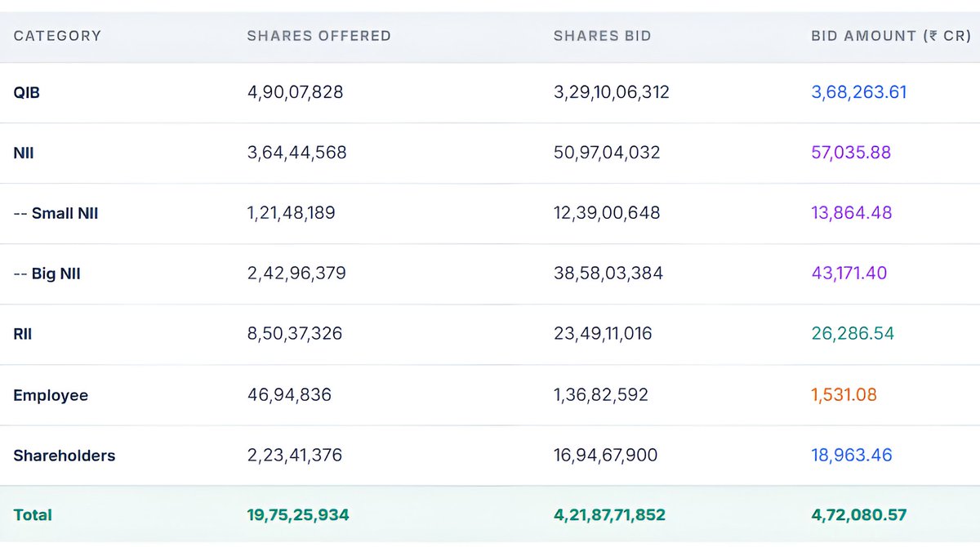Select the -- Big NII row label

click(47, 274)
